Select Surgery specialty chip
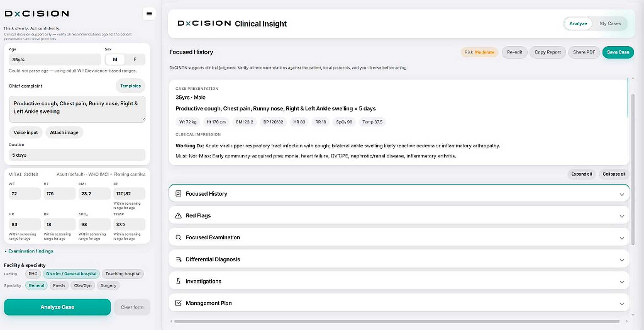This screenshot has height=330, width=644. click(108, 286)
